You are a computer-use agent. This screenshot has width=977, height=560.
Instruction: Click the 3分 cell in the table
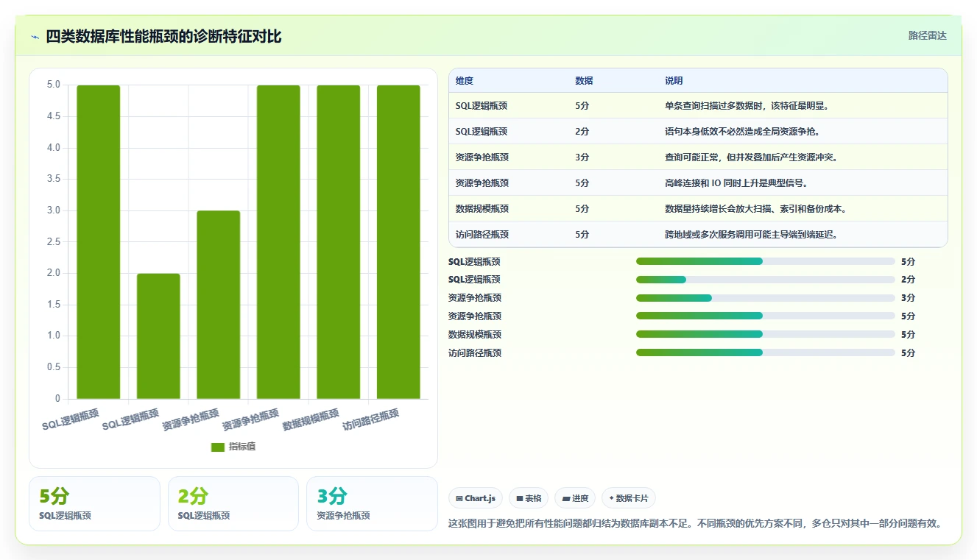pos(582,157)
